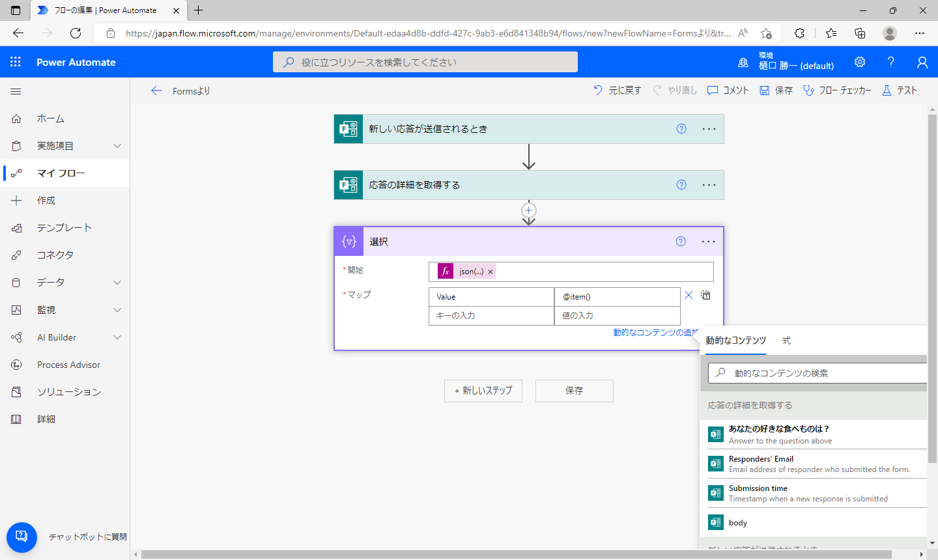
Task: Click the environment icon in the header
Action: click(743, 63)
